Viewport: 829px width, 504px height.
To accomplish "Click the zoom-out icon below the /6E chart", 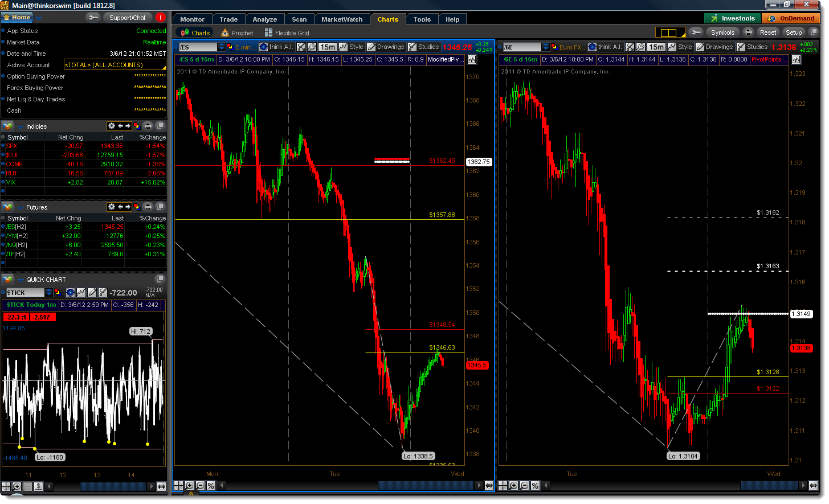I will coord(524,486).
